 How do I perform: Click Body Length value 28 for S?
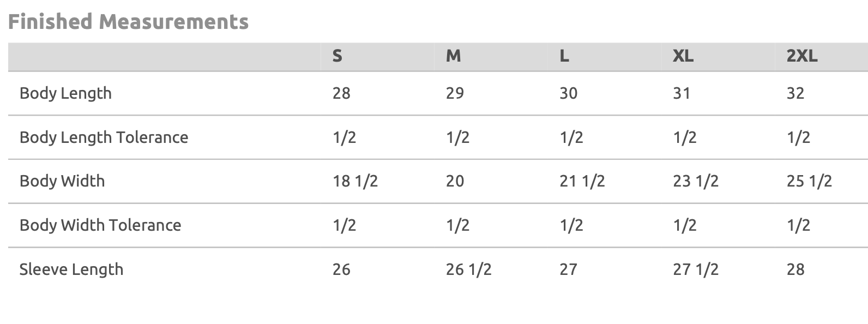pos(341,93)
